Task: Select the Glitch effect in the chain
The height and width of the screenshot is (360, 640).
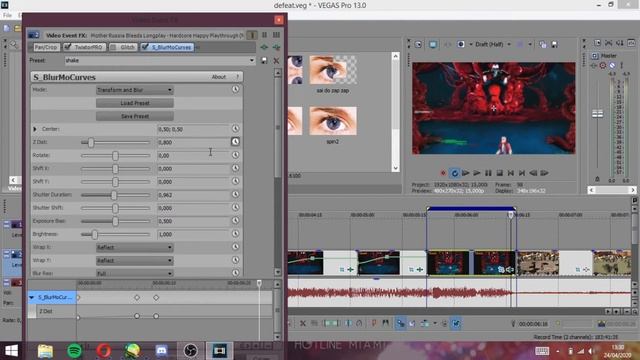Action: pos(127,47)
